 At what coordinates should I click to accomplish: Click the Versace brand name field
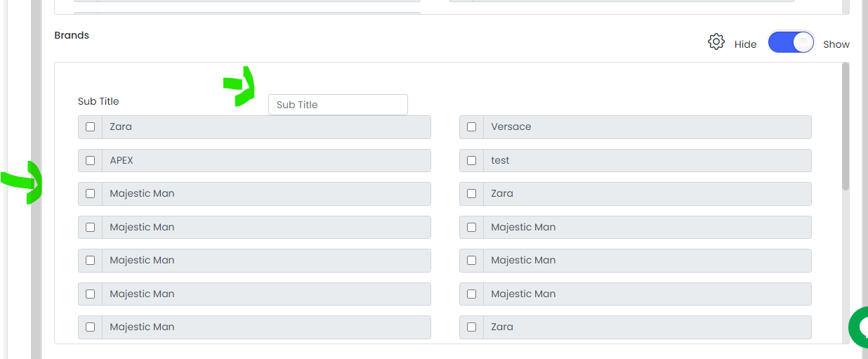(647, 127)
